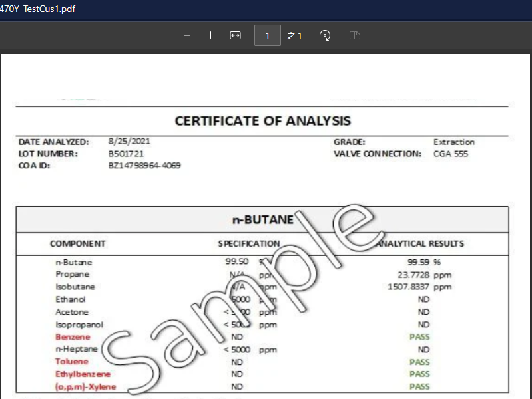Image resolution: width=532 pixels, height=399 pixels.
Task: Click the Isobutane result 1507.8337
Action: (408, 287)
